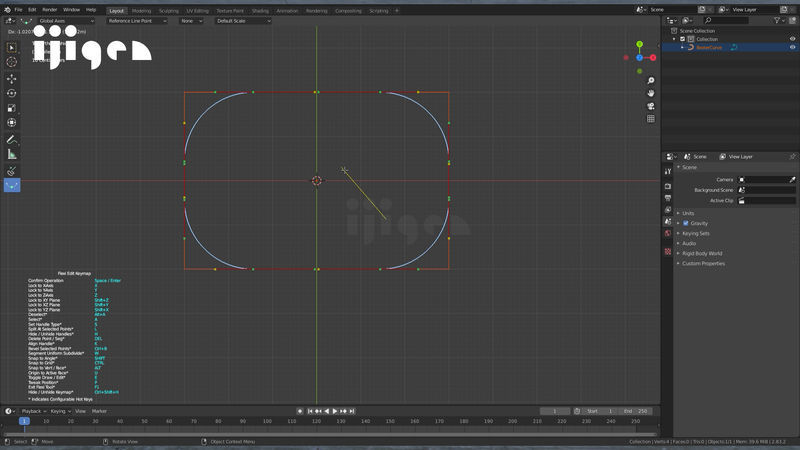Toggle camera view icon in viewport
The height and width of the screenshot is (450, 800).
pos(651,106)
